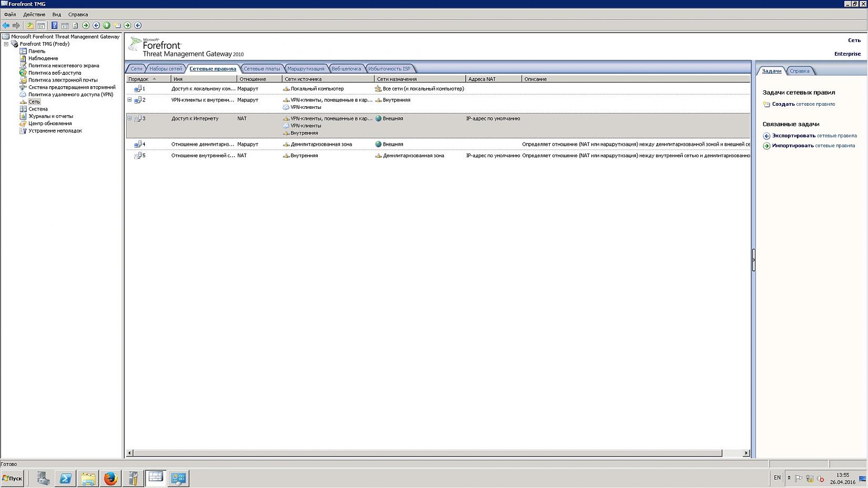Open Server Manager from the taskbar
This screenshot has width=868, height=488.
[x=43, y=478]
